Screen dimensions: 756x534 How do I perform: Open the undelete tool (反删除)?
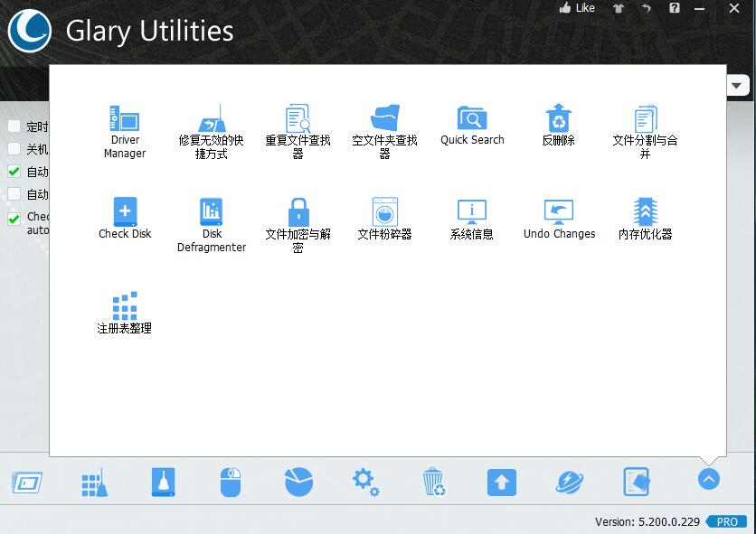(x=558, y=126)
